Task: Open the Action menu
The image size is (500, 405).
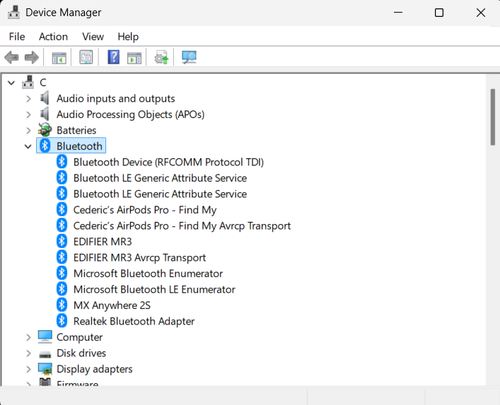Action: 53,36
